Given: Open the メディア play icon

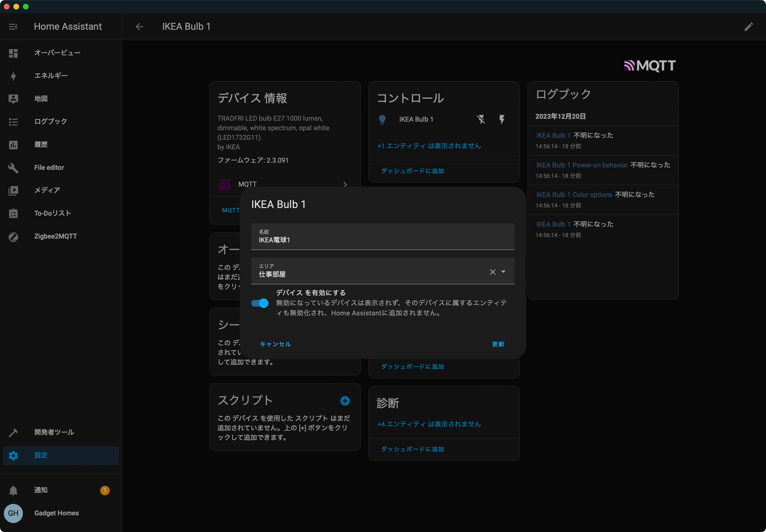Looking at the screenshot, I should [x=13, y=190].
